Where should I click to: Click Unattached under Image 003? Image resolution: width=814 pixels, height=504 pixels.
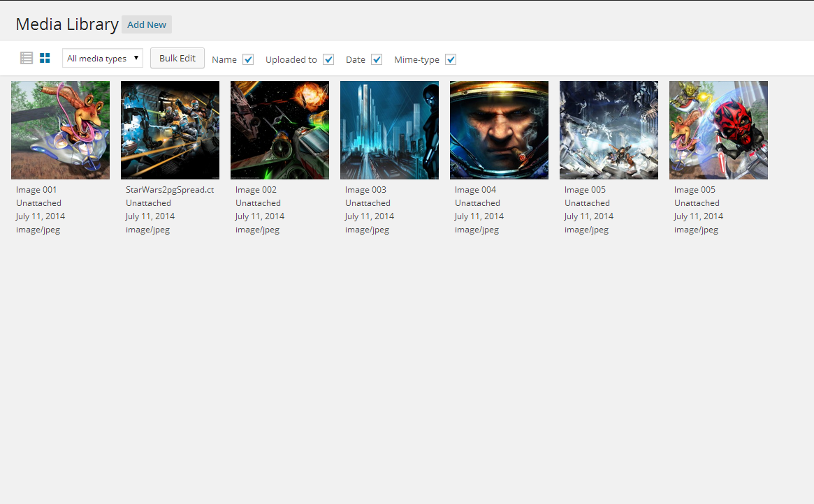[x=368, y=202]
